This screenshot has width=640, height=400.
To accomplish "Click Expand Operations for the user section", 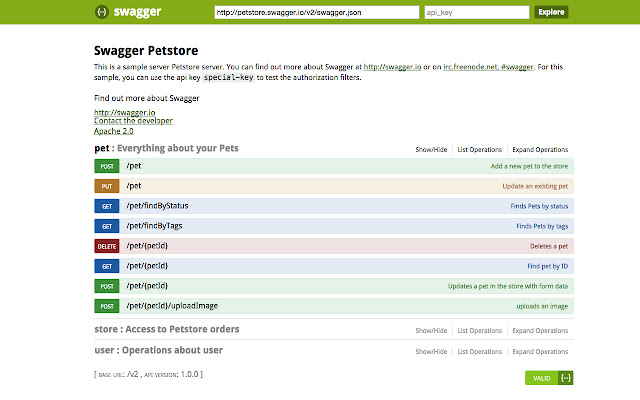I will pyautogui.click(x=540, y=351).
